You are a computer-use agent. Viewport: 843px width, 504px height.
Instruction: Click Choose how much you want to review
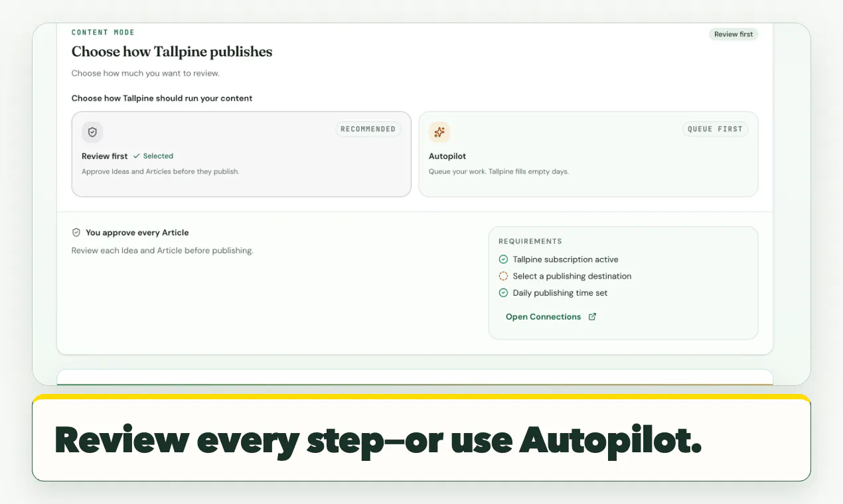[145, 73]
